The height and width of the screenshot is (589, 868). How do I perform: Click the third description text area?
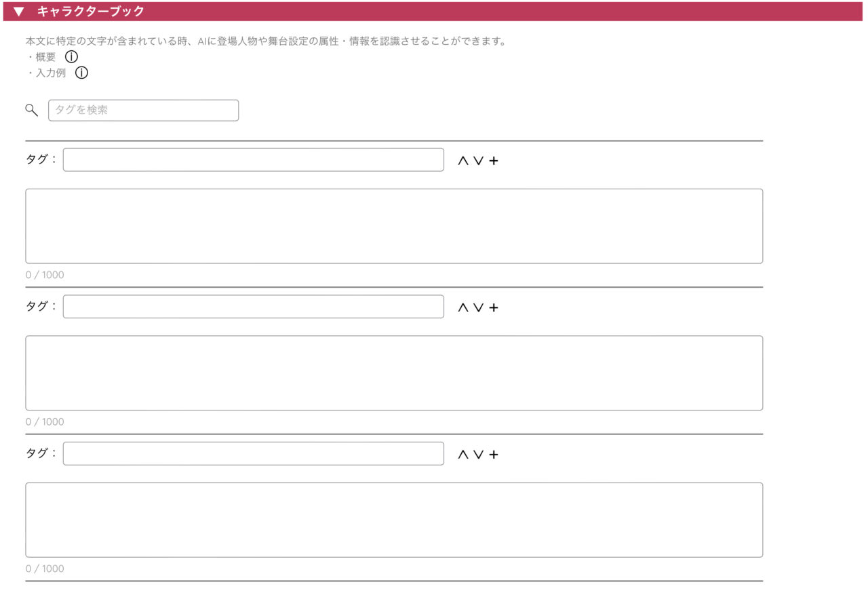393,519
